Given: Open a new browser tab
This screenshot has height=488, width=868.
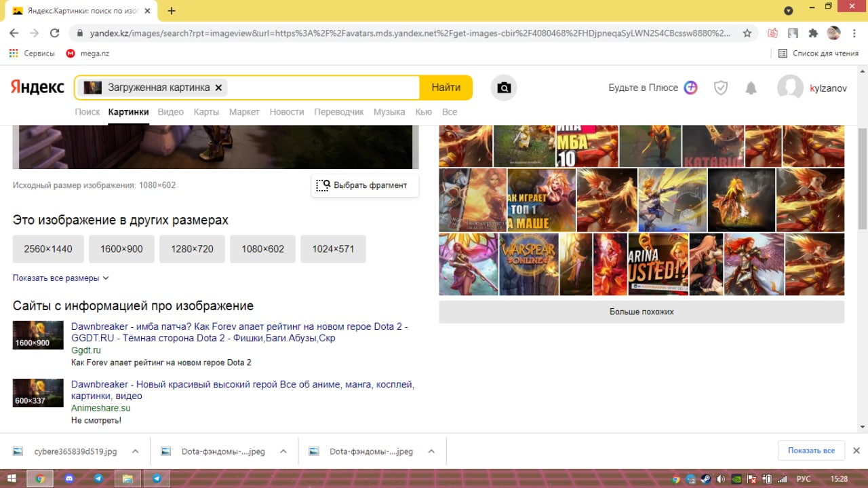Looking at the screenshot, I should pyautogui.click(x=172, y=11).
